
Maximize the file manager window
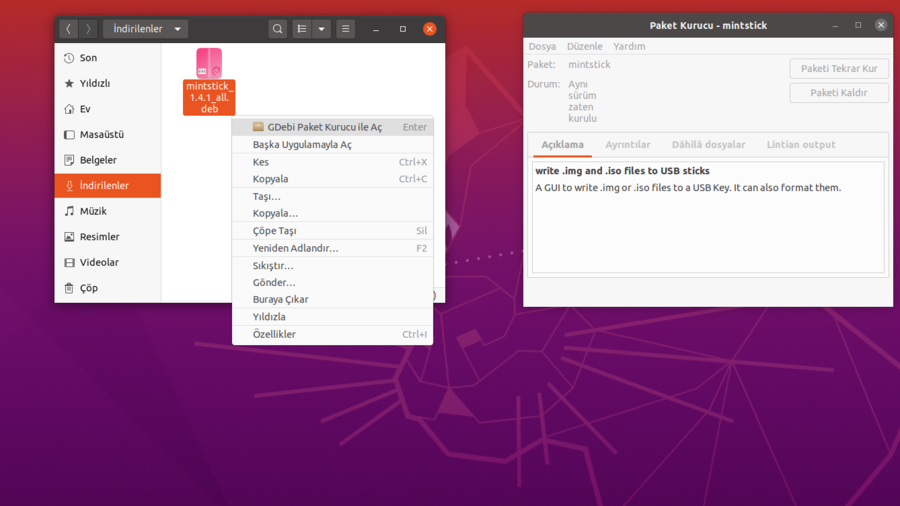pyautogui.click(x=403, y=29)
